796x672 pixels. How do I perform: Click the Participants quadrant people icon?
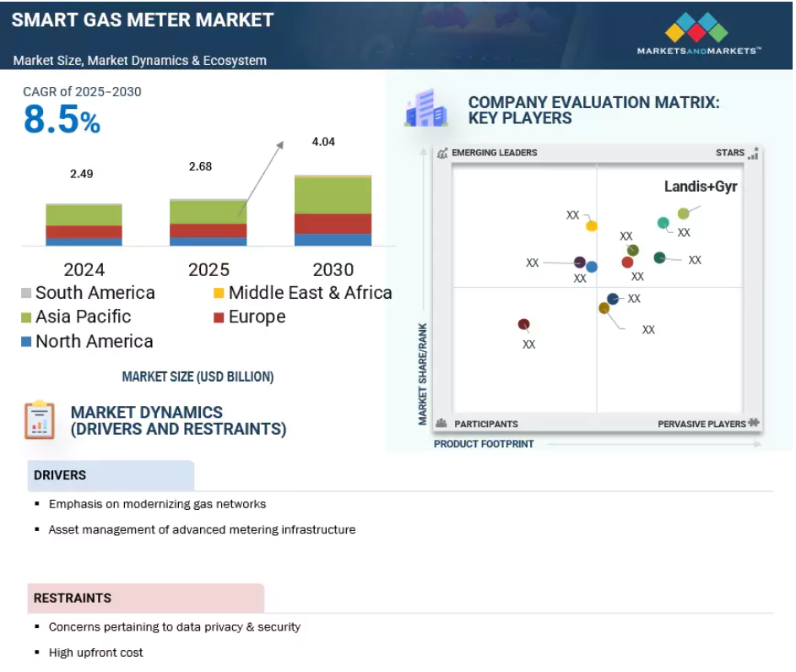pyautogui.click(x=441, y=423)
